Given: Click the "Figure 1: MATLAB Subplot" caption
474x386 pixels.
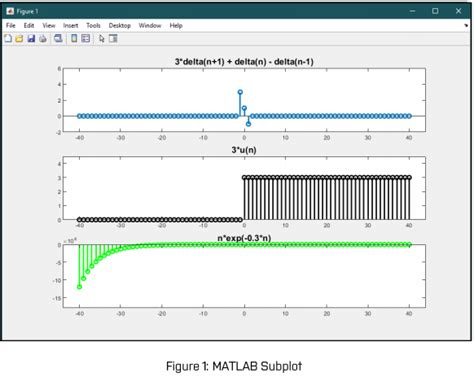Looking at the screenshot, I should pos(234,366).
